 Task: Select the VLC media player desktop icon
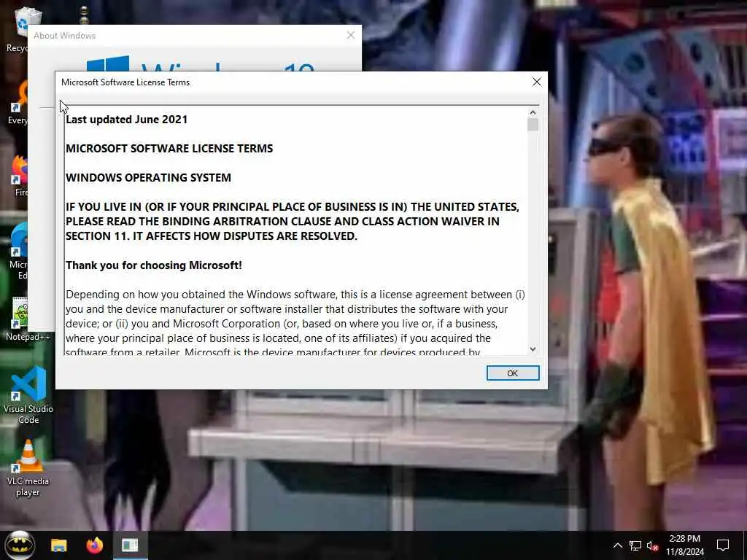click(28, 469)
